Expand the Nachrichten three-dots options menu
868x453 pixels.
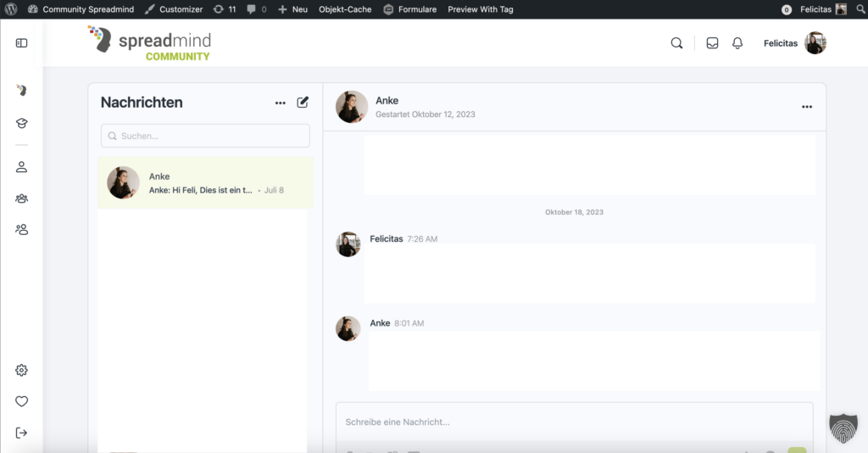pos(281,103)
